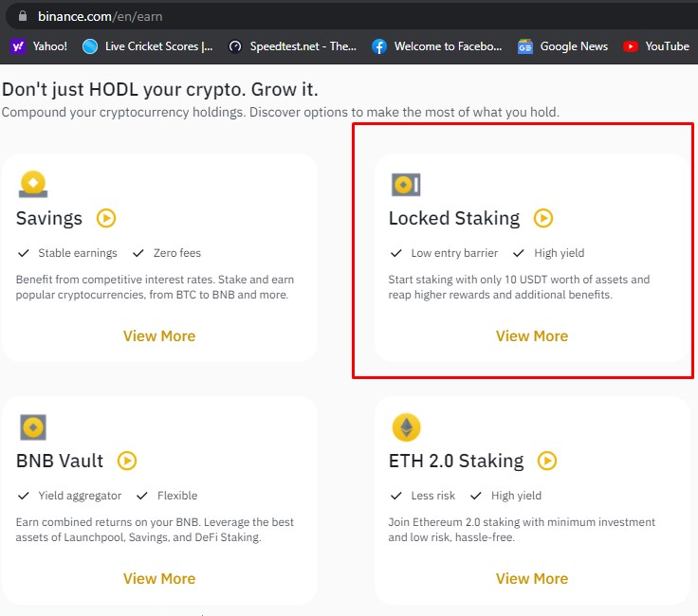This screenshot has height=616, width=698.
Task: Click the Savings coin icon
Action: coord(33,184)
